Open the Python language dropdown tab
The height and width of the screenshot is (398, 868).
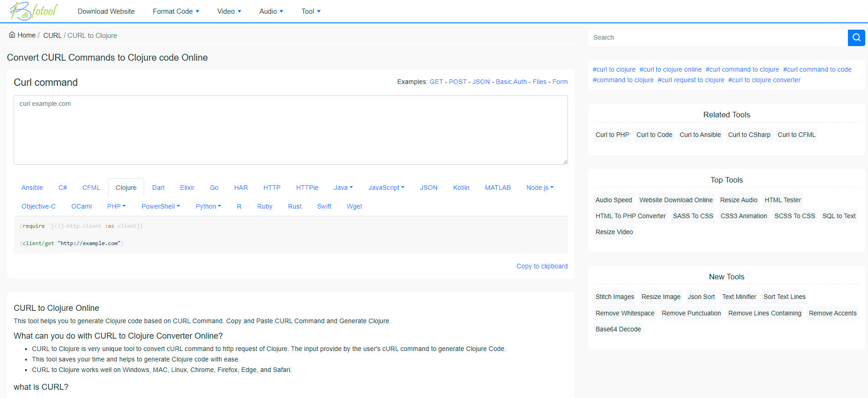tap(208, 206)
